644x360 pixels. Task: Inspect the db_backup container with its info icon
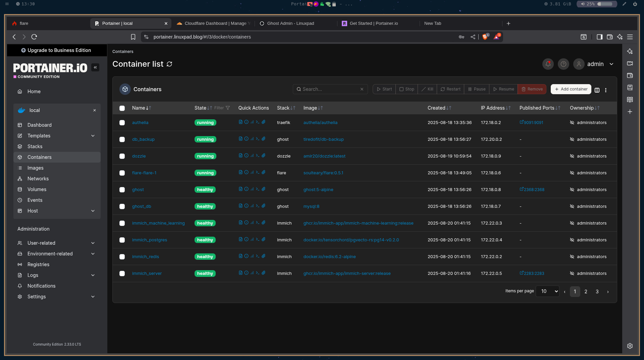(x=246, y=139)
